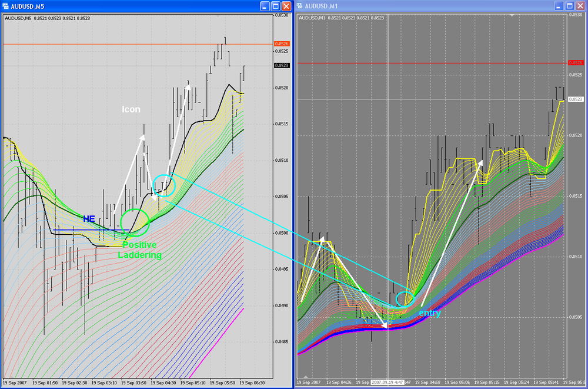Click the M1 chart header quote text

point(341,18)
